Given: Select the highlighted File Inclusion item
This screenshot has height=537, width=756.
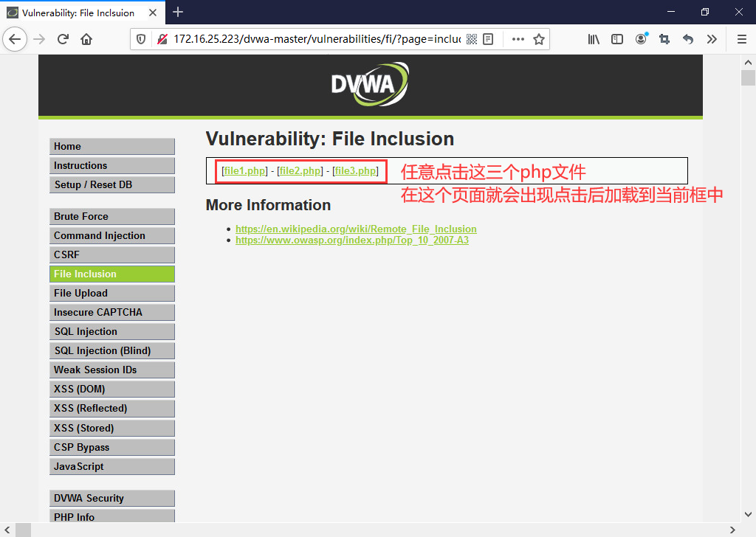Looking at the screenshot, I should pos(112,274).
